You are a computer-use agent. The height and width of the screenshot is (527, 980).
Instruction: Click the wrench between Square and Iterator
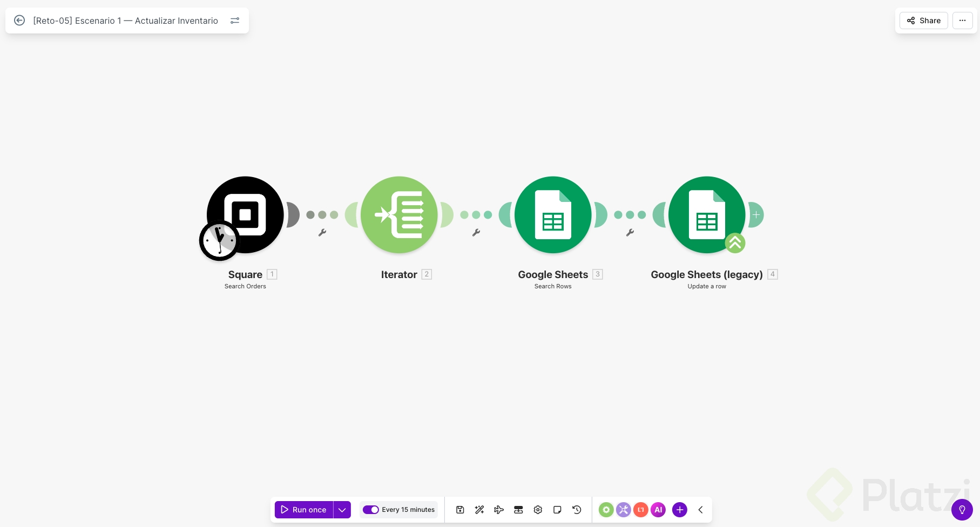(x=322, y=233)
